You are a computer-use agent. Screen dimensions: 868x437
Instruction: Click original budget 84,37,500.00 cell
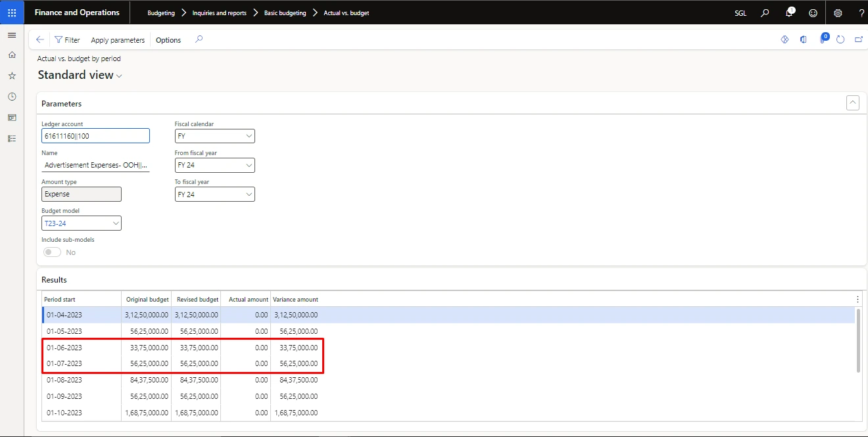146,380
